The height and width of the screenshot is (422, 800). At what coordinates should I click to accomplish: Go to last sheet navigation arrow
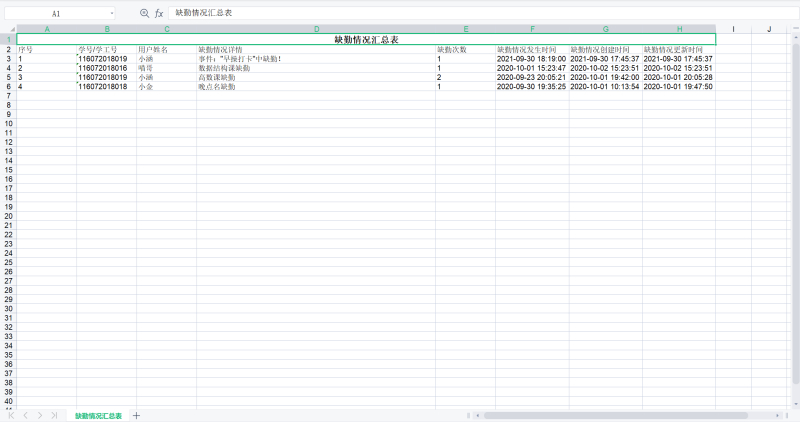tap(54, 415)
